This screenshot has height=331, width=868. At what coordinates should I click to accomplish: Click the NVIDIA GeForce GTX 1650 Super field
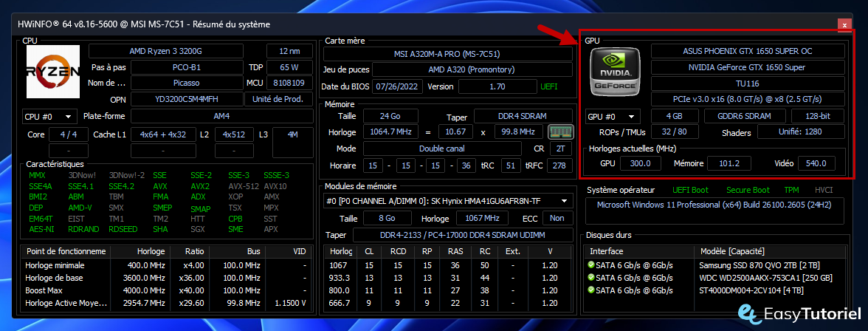[748, 68]
